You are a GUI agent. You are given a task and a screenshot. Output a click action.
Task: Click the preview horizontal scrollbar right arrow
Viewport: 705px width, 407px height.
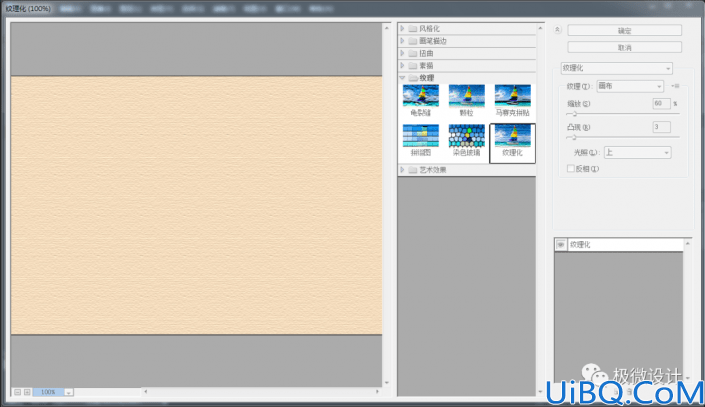click(377, 392)
